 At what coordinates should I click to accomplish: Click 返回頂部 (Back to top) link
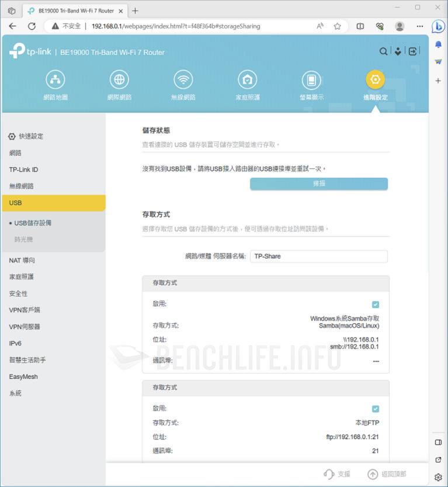click(x=387, y=474)
